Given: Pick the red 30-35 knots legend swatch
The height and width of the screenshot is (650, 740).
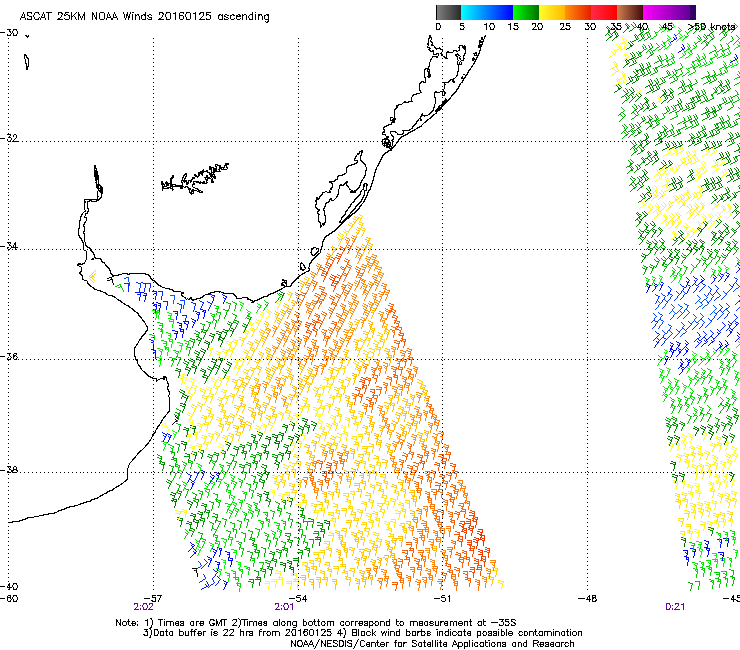Looking at the screenshot, I should point(604,12).
